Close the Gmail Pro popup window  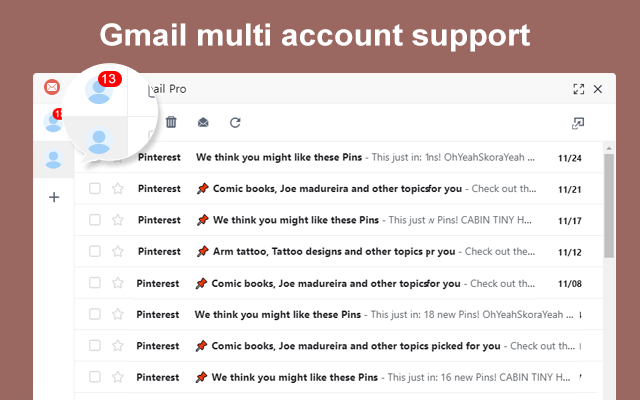598,89
